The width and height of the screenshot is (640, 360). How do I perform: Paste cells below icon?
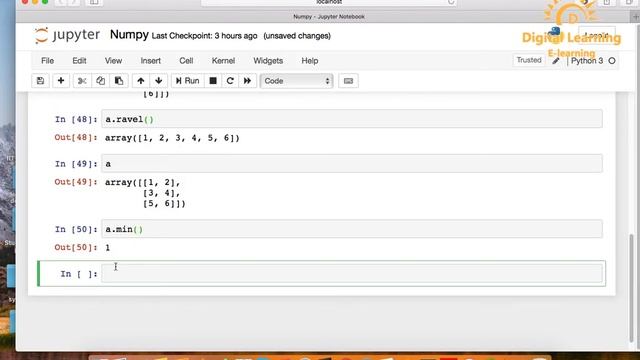(119, 81)
